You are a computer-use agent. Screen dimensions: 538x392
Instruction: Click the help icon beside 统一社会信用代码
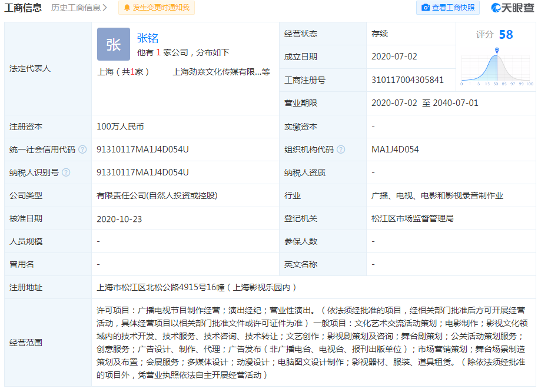click(82, 150)
